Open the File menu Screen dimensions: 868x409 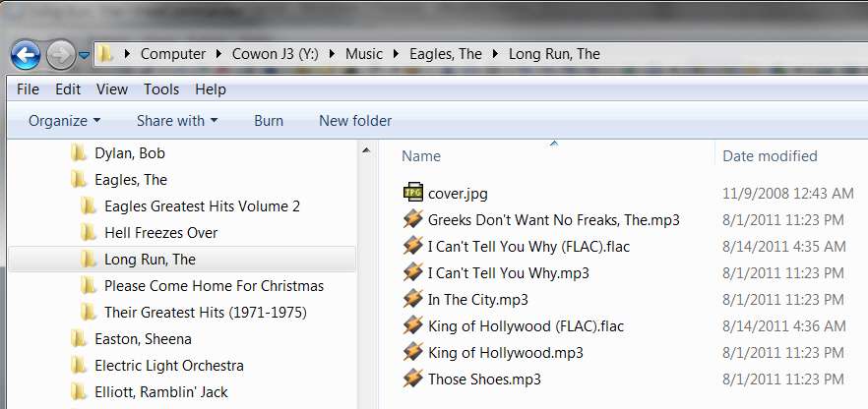[x=28, y=89]
